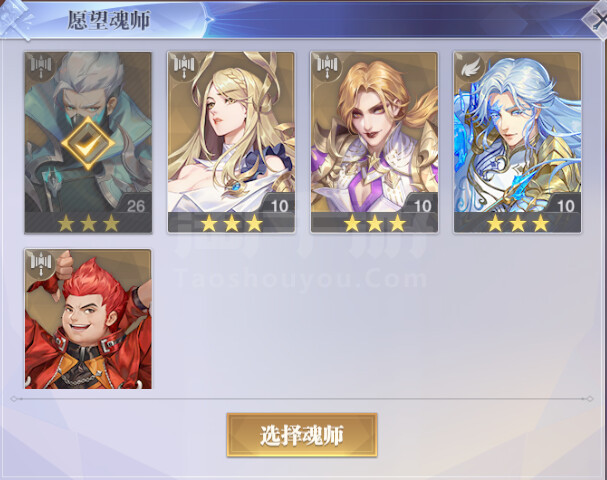Click the type emblem icon on the red-haired card
607x480 pixels.
(x=41, y=263)
